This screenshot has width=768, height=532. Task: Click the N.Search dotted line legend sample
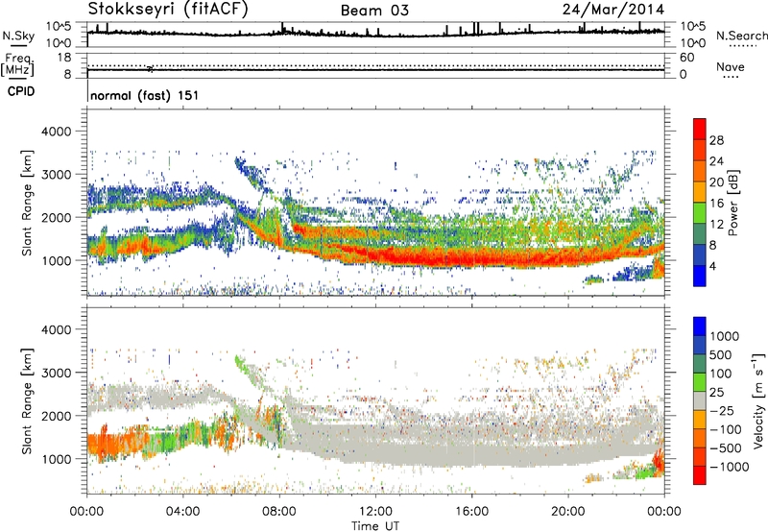742,46
